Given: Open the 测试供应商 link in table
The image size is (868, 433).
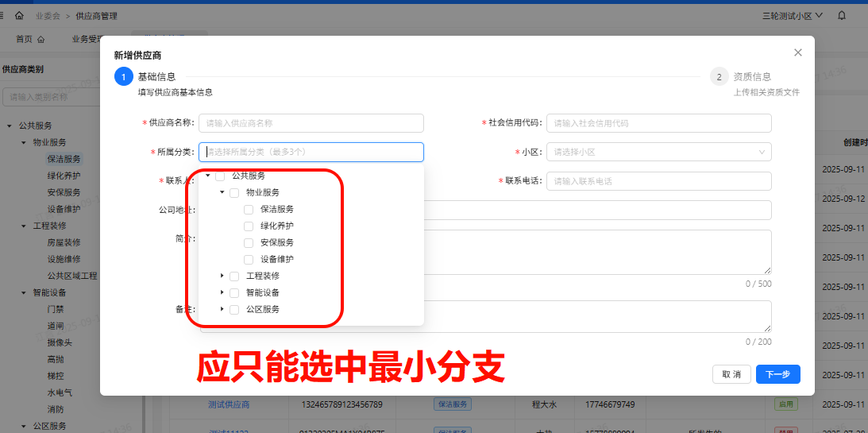Looking at the screenshot, I should tap(229, 404).
